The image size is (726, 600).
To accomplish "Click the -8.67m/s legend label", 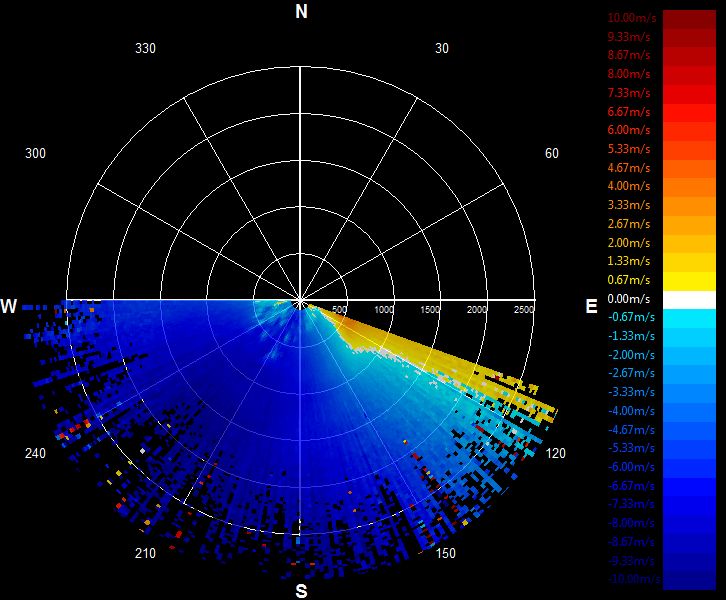I will coord(631,542).
